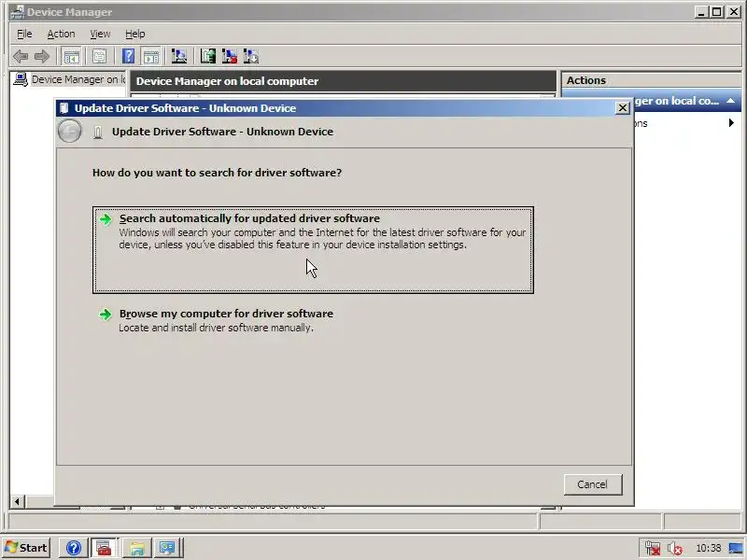Viewport: 747px width, 560px height.
Task: Click the blue Help question mark toolbar icon
Action: pos(128,57)
